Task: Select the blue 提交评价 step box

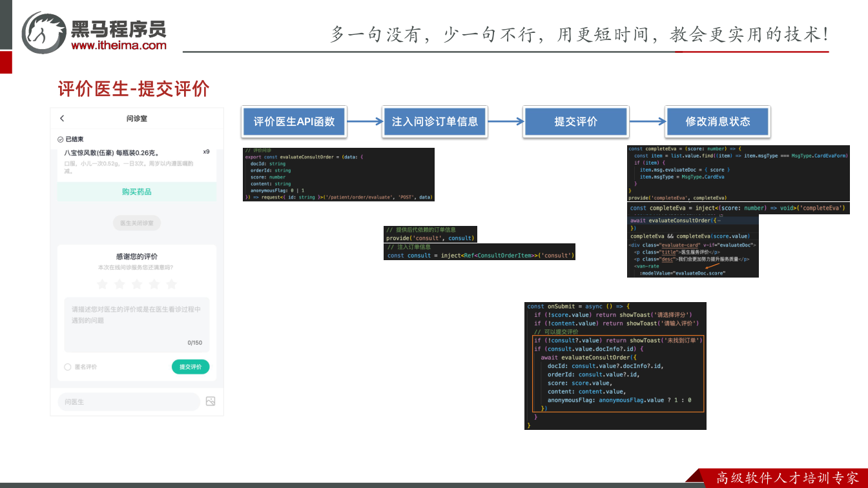Action: pos(576,121)
